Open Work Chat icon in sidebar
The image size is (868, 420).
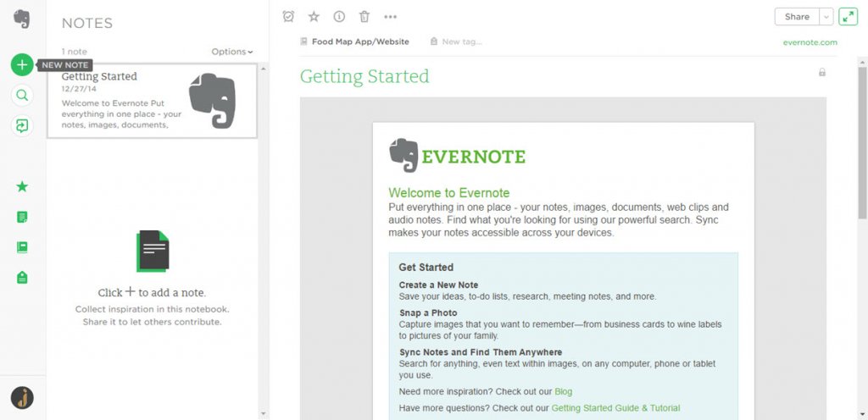(22, 126)
